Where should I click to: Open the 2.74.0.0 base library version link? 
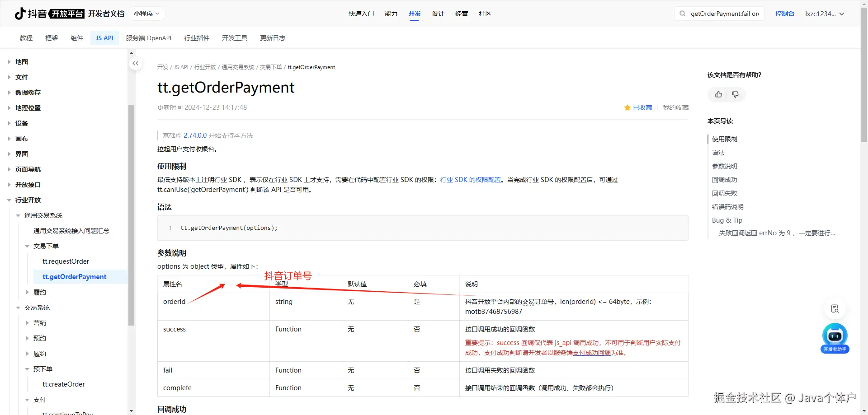[x=195, y=135]
